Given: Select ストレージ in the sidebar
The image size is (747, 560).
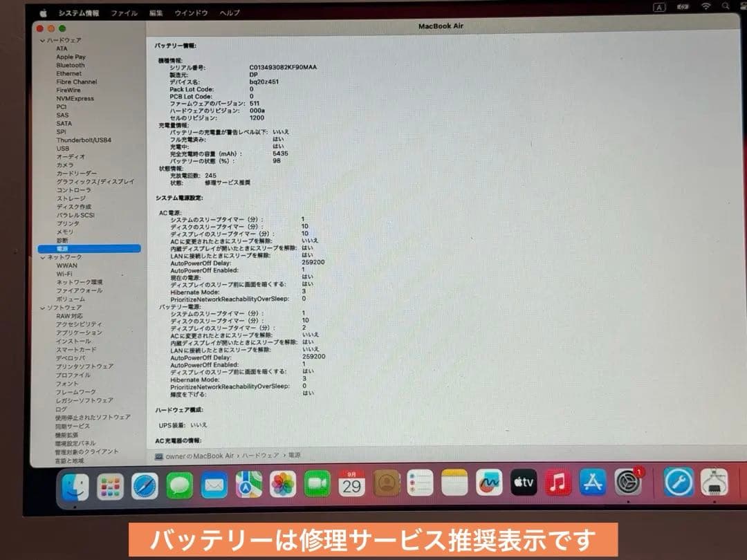Looking at the screenshot, I should click(x=71, y=198).
